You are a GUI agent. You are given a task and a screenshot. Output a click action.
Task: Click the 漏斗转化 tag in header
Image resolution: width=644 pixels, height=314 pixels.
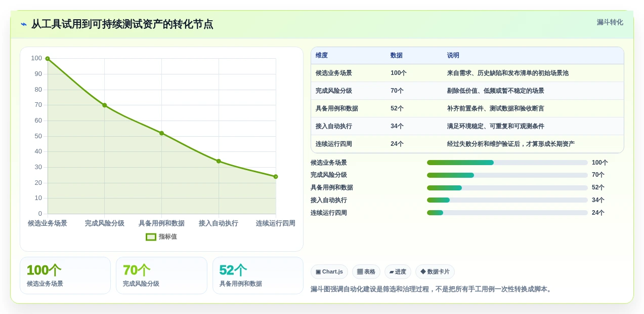[x=610, y=22]
